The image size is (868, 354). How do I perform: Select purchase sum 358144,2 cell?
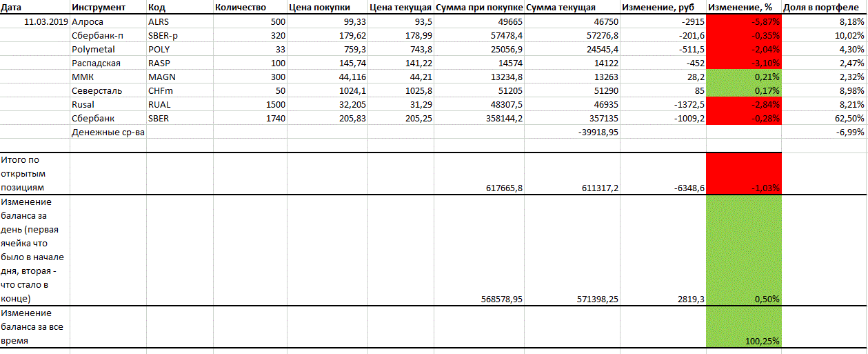click(479, 118)
